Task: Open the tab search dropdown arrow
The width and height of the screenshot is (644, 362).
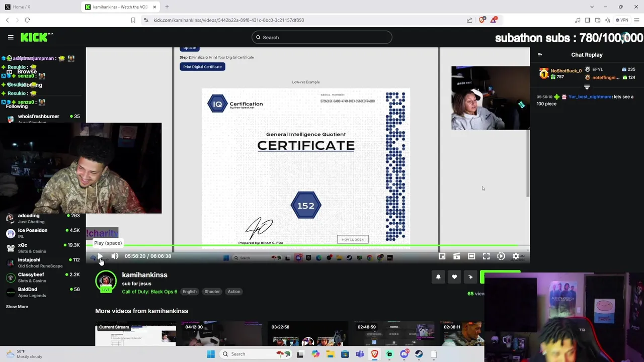Action: (592, 7)
